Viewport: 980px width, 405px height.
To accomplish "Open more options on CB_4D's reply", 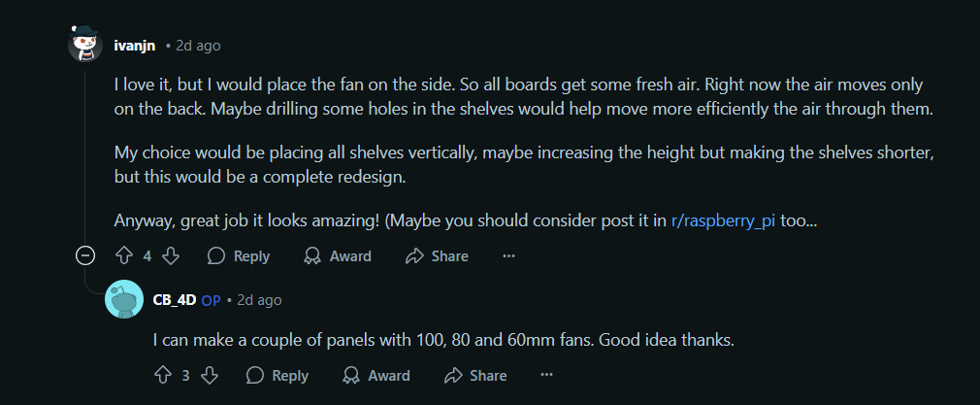I will click(547, 375).
